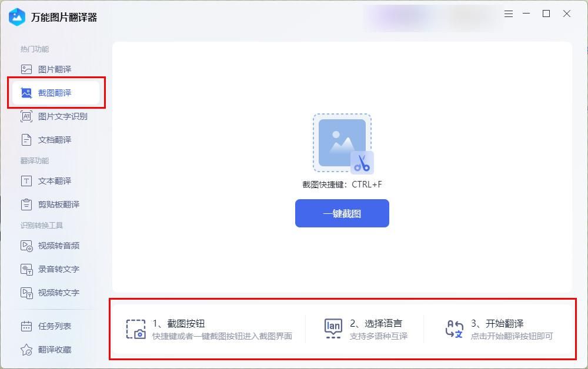Click the 一键截图 button
This screenshot has height=369, width=588.
tap(342, 213)
